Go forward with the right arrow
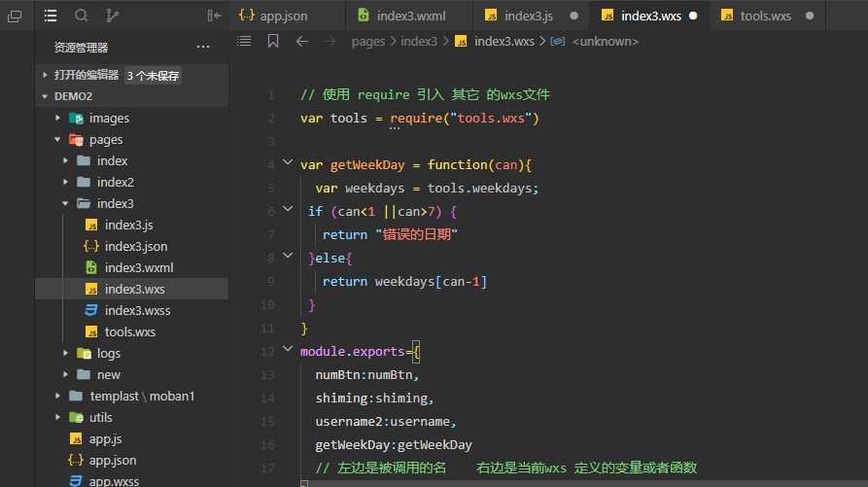The width and height of the screenshot is (868, 487). click(x=330, y=41)
